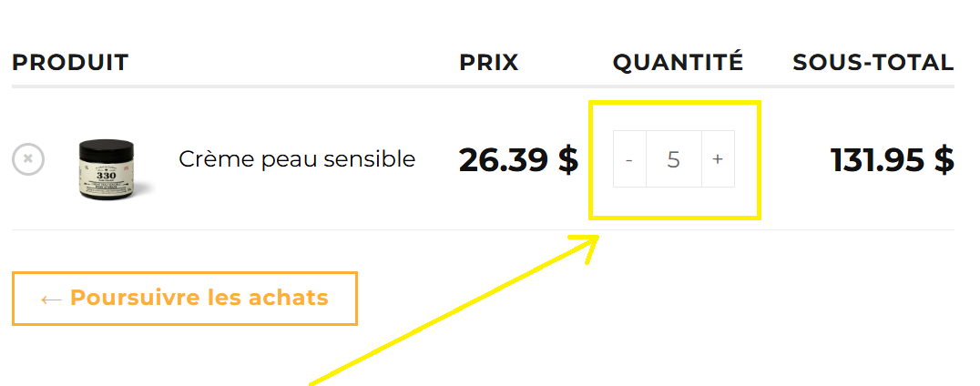Click the PRODUIT column header

pos(70,63)
